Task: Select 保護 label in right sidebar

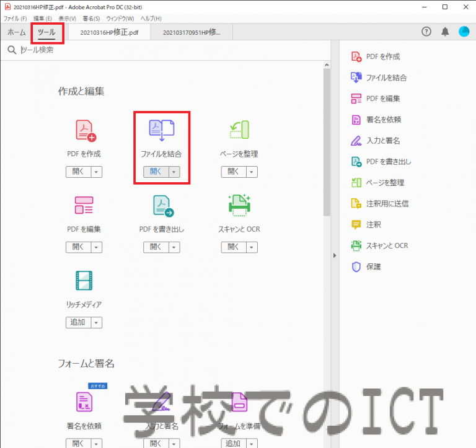Action: click(x=373, y=267)
